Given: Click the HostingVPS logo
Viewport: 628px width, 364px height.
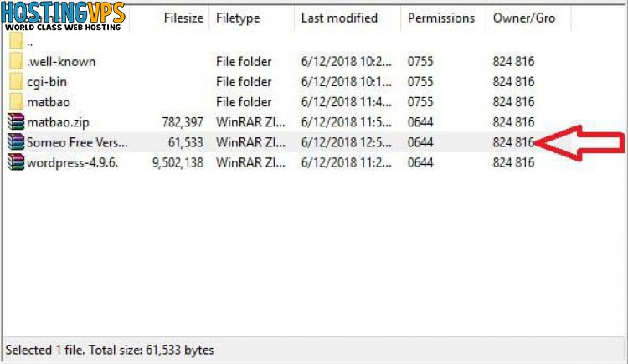Looking at the screenshot, I should 63,16.
